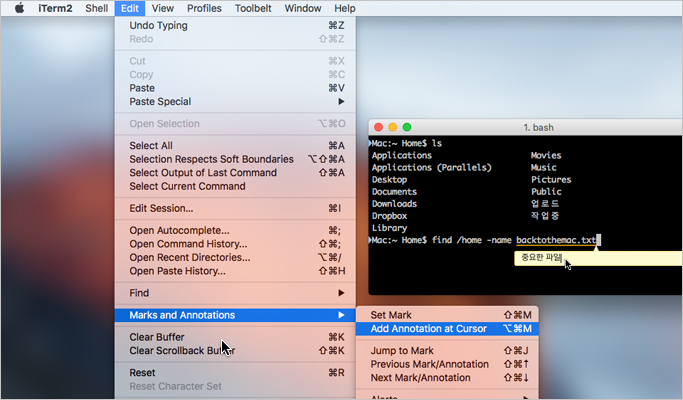This screenshot has height=400, width=683.
Task: Choose Open Paste History
Action: [x=235, y=271]
